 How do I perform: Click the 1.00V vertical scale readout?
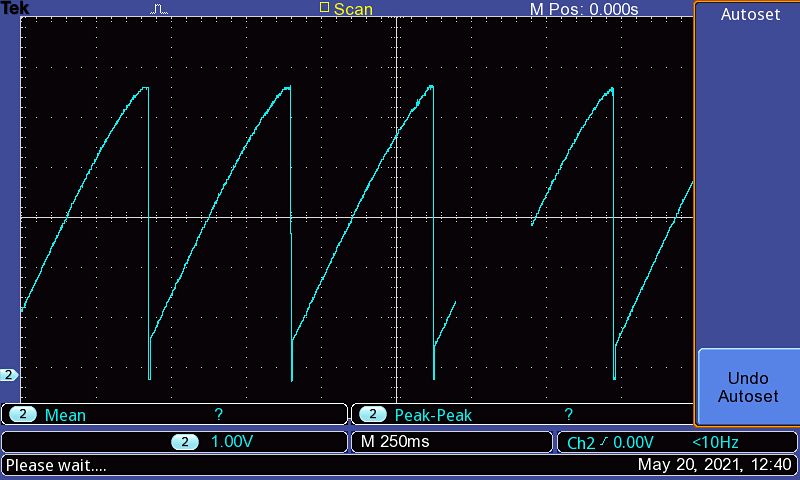pos(232,442)
